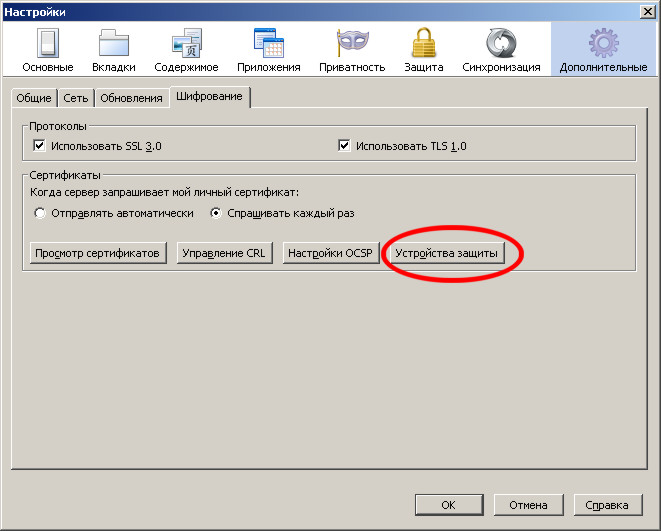The height and width of the screenshot is (531, 661).
Task: Open the Основные settings panel icon
Action: (48, 45)
